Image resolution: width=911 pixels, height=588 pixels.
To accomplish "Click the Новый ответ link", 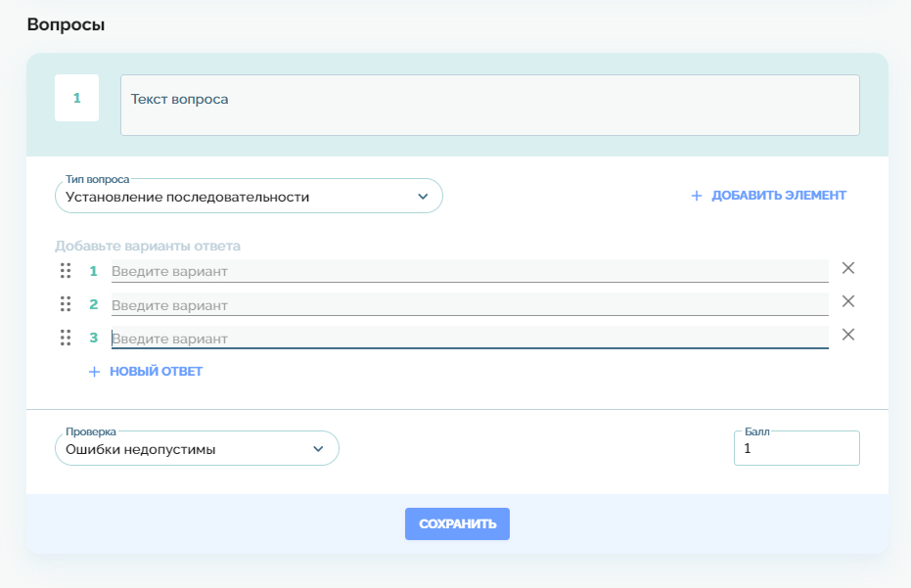I will click(x=156, y=372).
